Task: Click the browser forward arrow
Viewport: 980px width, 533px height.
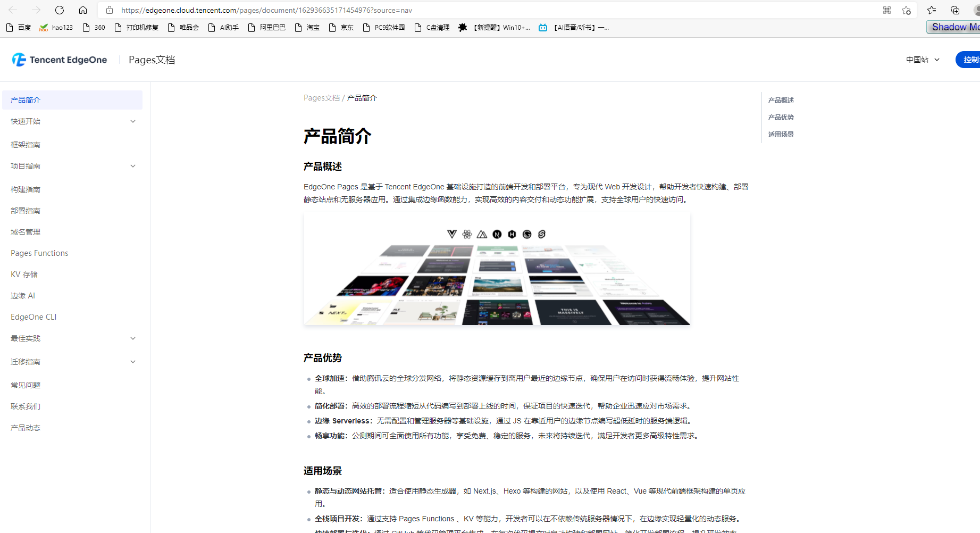Action: 36,10
